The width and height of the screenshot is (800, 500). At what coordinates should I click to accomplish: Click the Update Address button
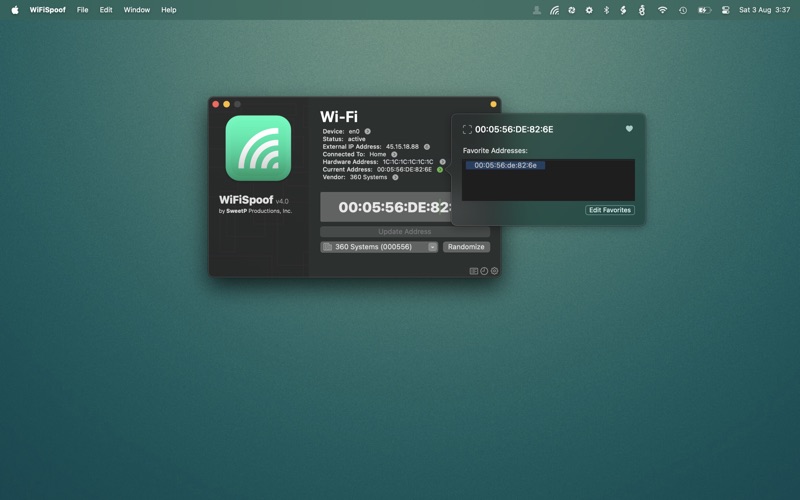click(405, 232)
